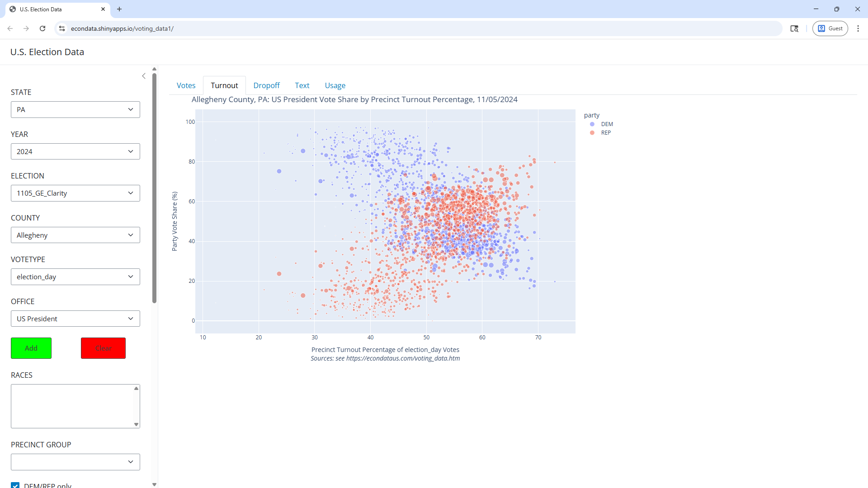The height and width of the screenshot is (488, 868).
Task: Reload the page with refresh icon
Action: pos(42,28)
